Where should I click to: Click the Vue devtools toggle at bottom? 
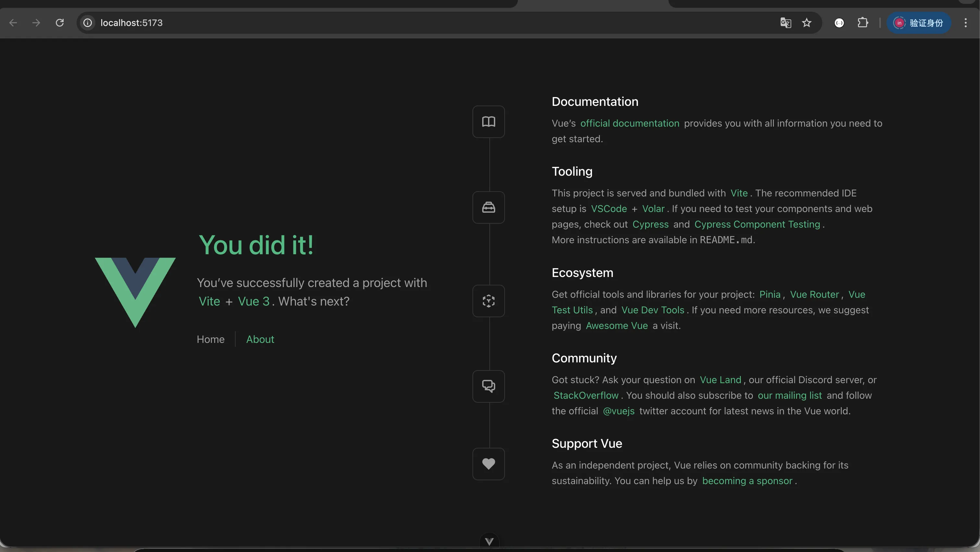click(489, 541)
